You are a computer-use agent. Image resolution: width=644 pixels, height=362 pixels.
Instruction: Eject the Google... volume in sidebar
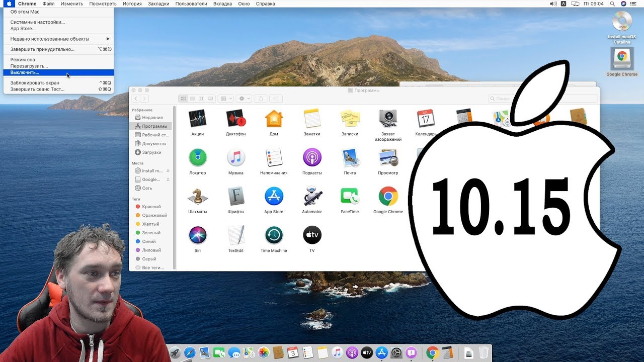pyautogui.click(x=168, y=179)
